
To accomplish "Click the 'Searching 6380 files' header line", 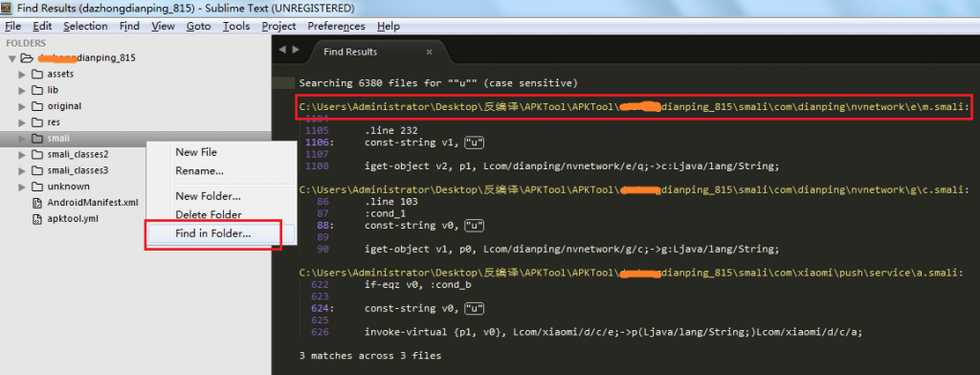I will click(x=438, y=83).
